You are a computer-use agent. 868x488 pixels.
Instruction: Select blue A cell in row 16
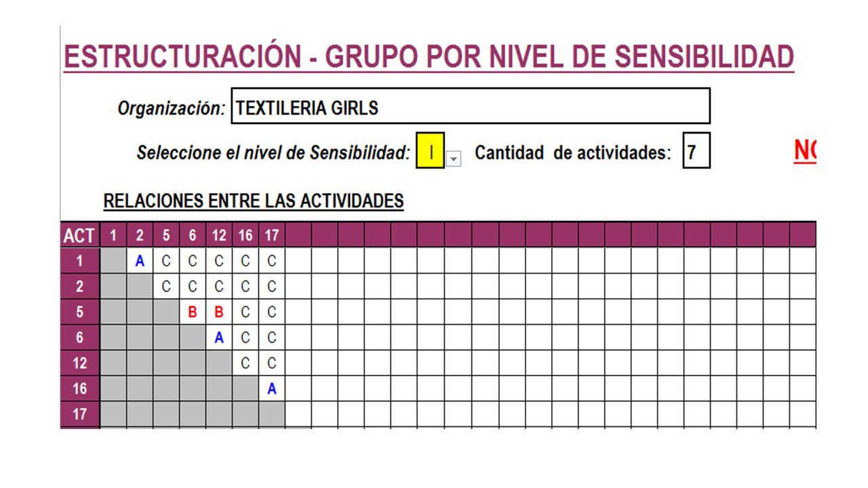[x=271, y=389]
